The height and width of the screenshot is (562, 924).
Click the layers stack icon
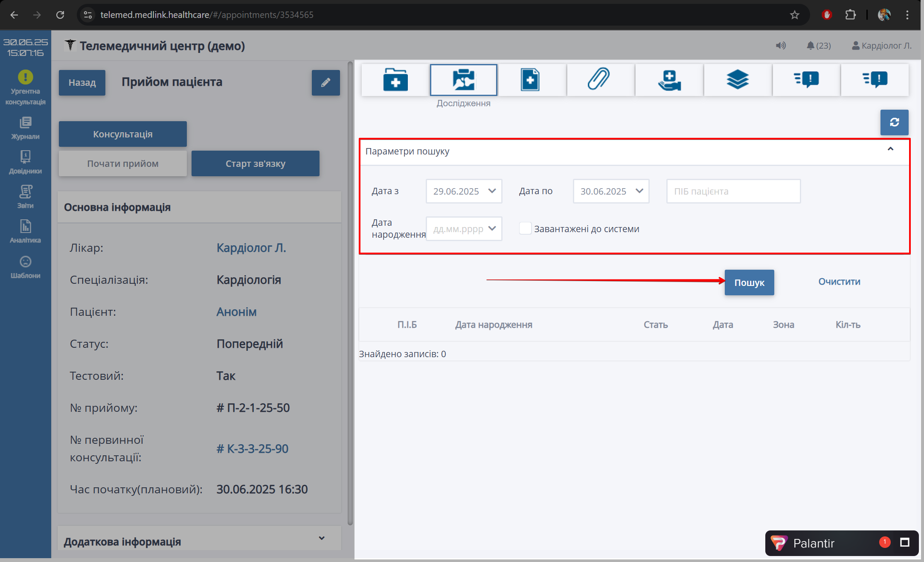[x=737, y=80]
